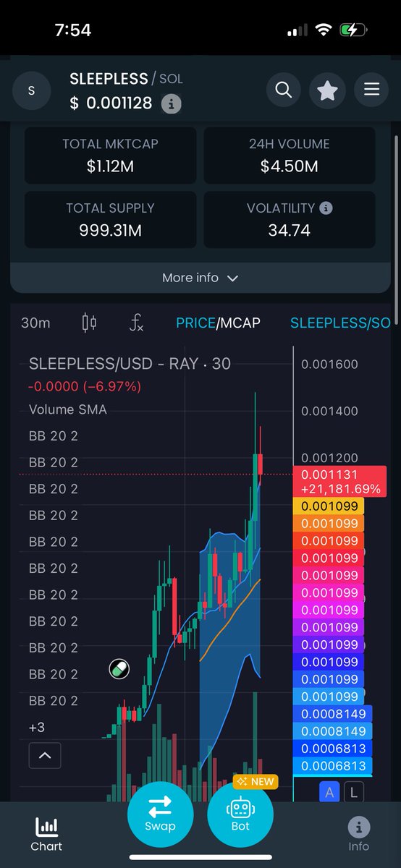
Task: Tap the battery icon in status bar
Action: pyautogui.click(x=353, y=31)
